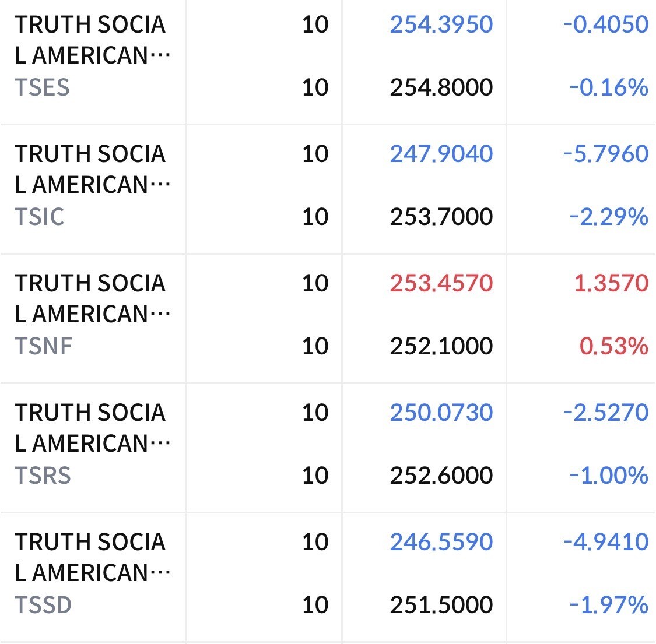Screen dimensions: 656x644
Task: Tap the 253.7000 price for TSIC
Action: 441,217
